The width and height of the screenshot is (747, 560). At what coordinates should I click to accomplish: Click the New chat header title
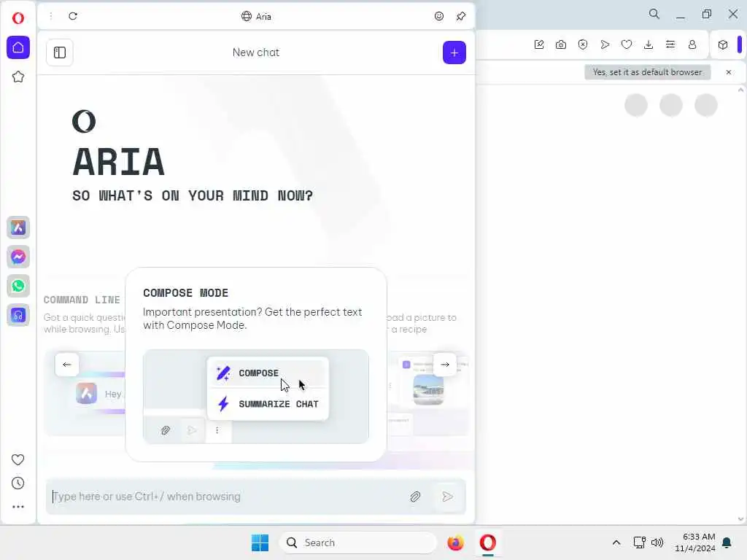coord(256,52)
